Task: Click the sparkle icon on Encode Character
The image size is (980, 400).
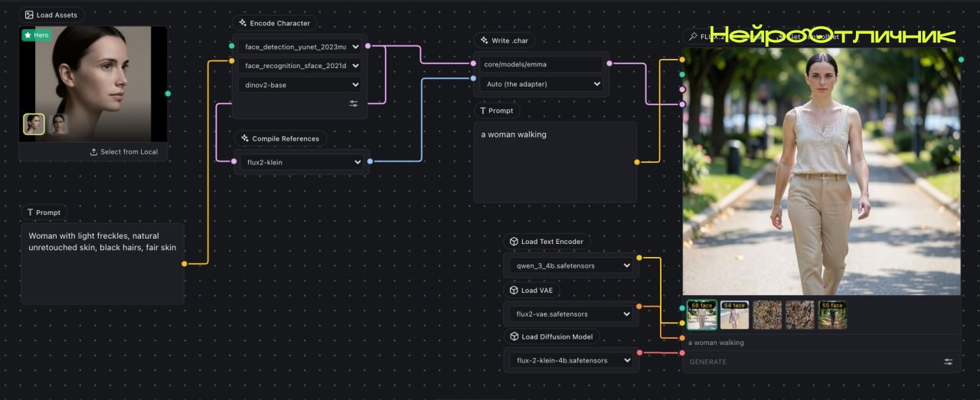Action: pyautogui.click(x=243, y=23)
